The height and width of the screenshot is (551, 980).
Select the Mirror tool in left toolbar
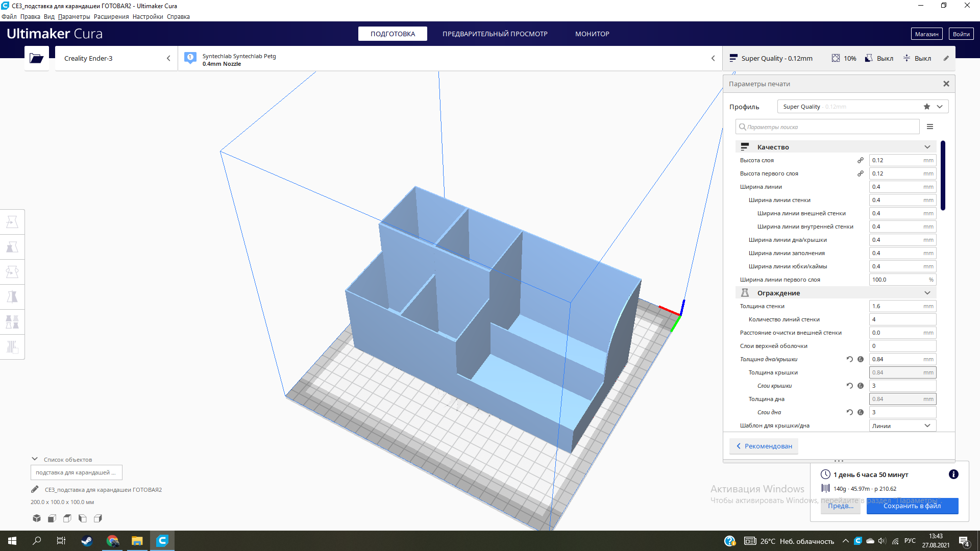pos(12,297)
